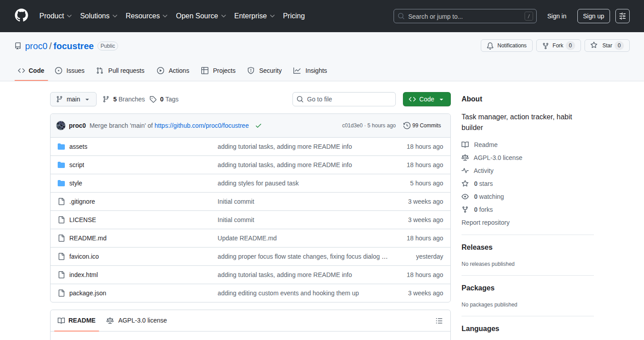The width and height of the screenshot is (644, 340).
Task: Open the Pricing page
Action: [x=294, y=16]
